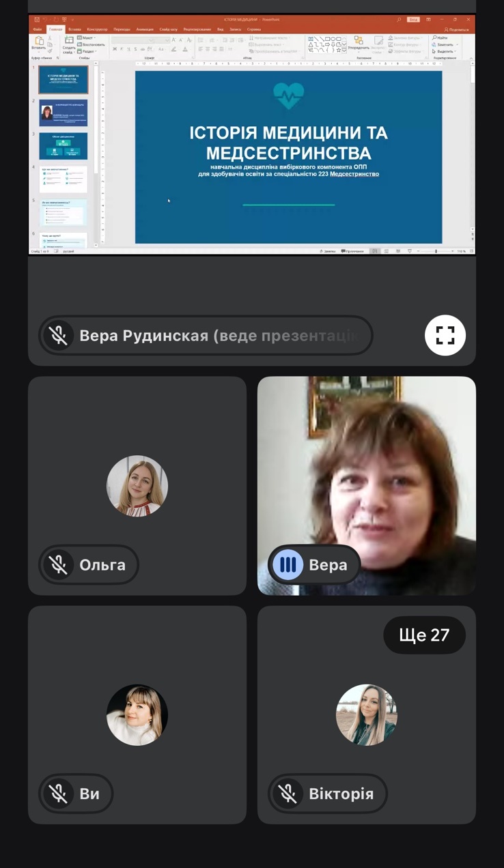Switch to the Вставка ribbon tab

tap(74, 29)
